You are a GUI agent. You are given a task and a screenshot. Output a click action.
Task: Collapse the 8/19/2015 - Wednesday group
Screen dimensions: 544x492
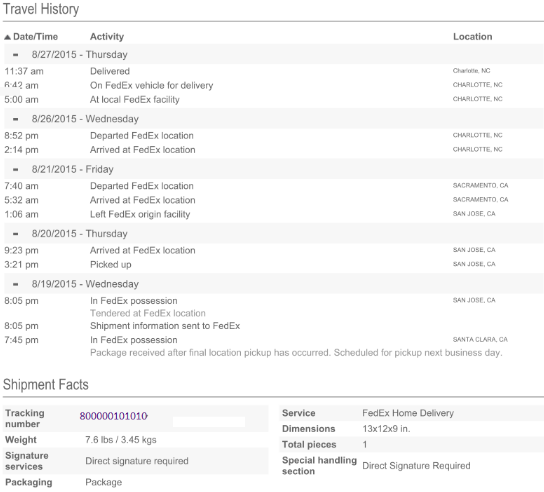pyautogui.click(x=16, y=284)
